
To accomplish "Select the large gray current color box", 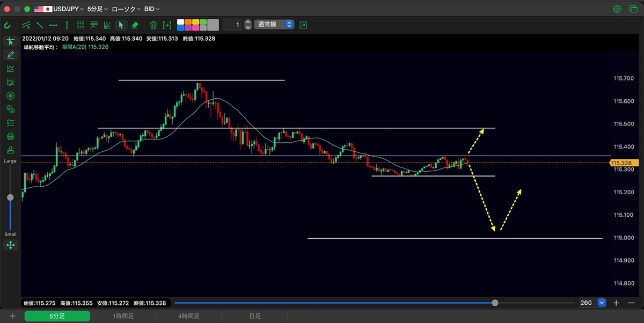I will click(x=213, y=25).
